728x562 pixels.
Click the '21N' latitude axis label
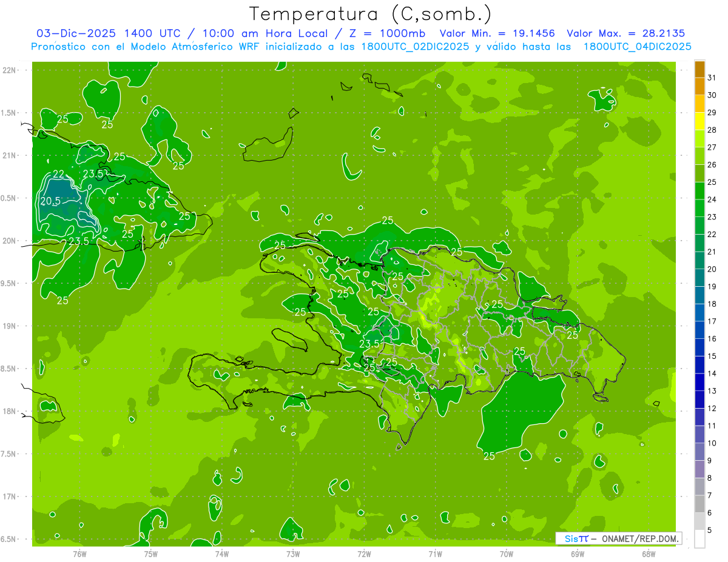(10, 156)
